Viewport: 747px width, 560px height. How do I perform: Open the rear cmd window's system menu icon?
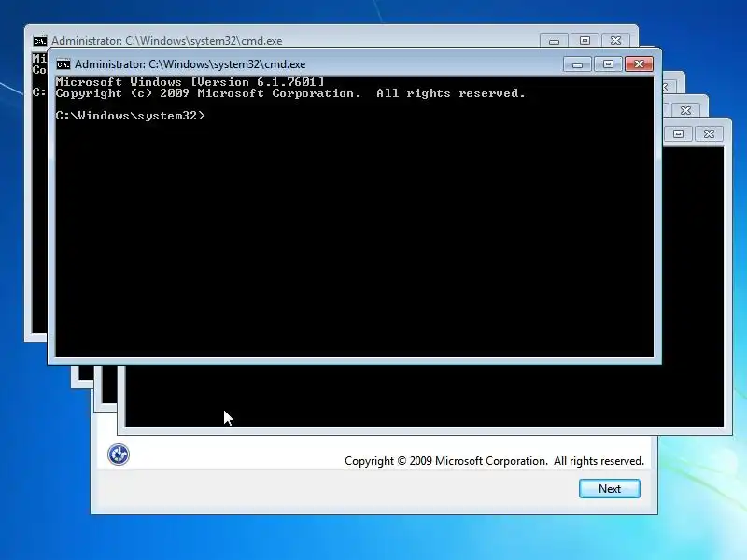(x=40, y=41)
